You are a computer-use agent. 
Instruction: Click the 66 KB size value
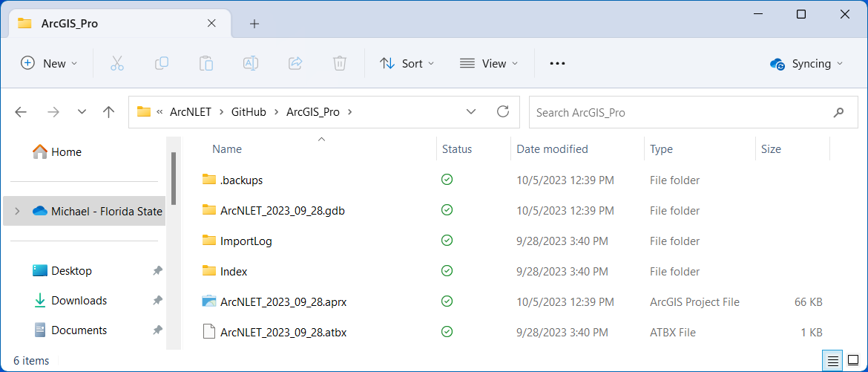pyautogui.click(x=808, y=302)
